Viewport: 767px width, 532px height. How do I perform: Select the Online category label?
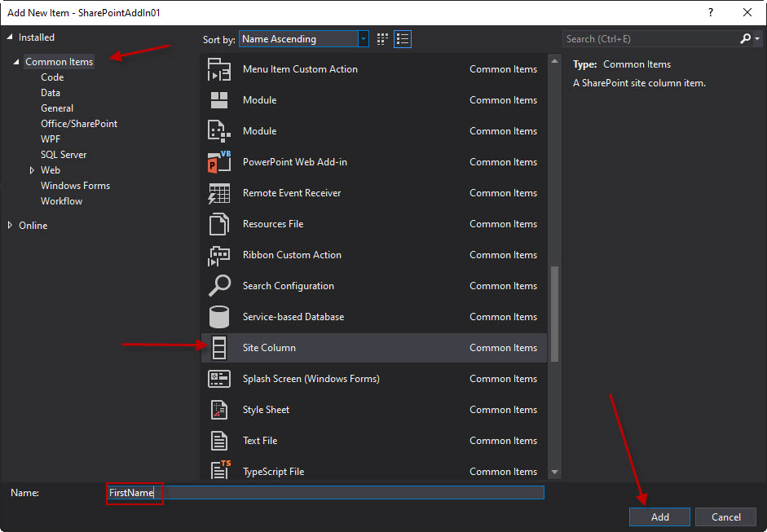(x=33, y=226)
